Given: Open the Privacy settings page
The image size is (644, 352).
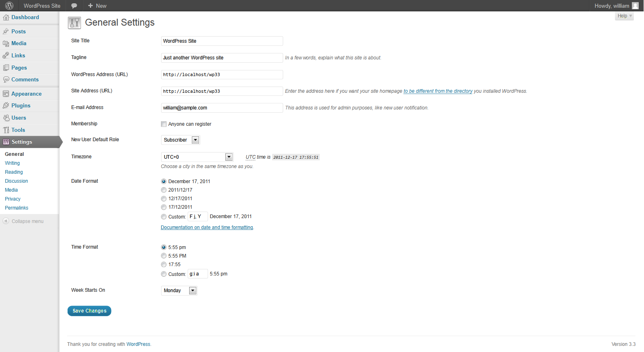Looking at the screenshot, I should (13, 199).
